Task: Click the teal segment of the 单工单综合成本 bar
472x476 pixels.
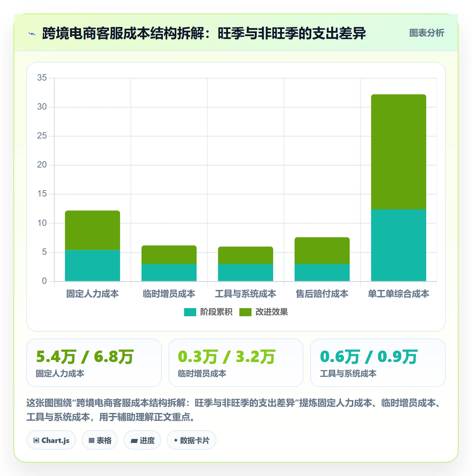Action: click(x=399, y=245)
